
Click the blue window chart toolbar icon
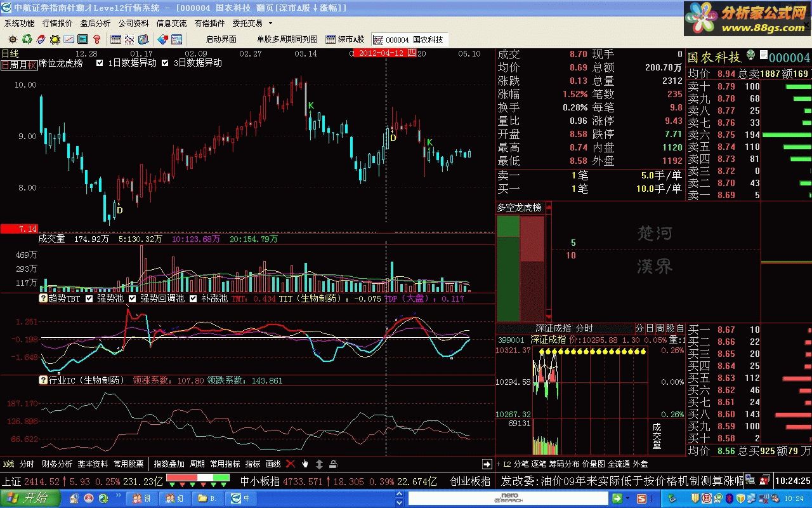[x=176, y=39]
